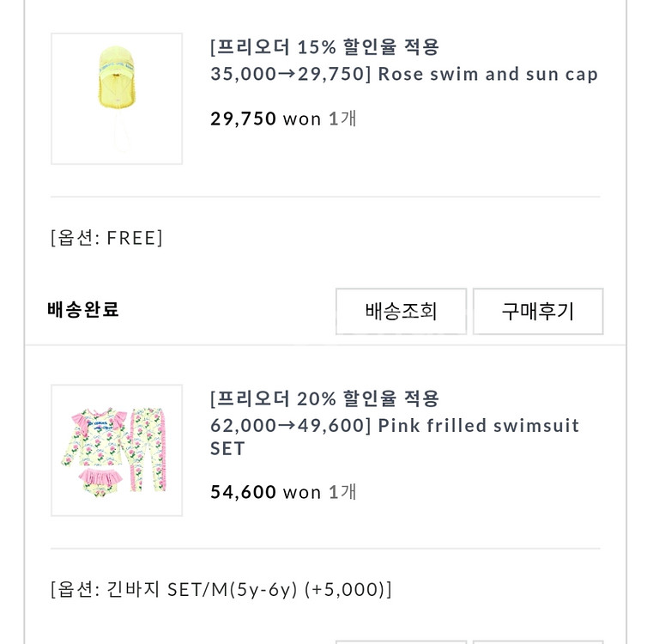Click the 62,000→49,600 discount price text
Viewport: 653px width, 644px height.
(x=291, y=426)
